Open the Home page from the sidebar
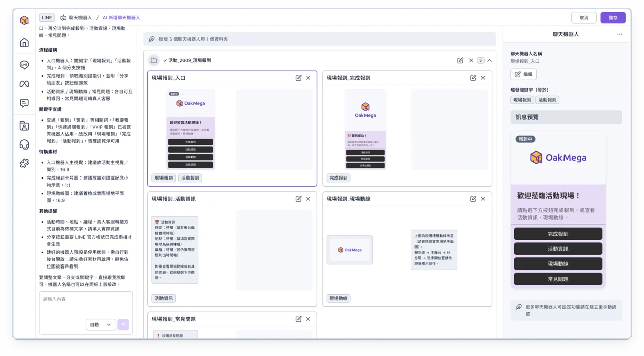Image resolution: width=644 pixels, height=356 pixels. pyautogui.click(x=24, y=43)
